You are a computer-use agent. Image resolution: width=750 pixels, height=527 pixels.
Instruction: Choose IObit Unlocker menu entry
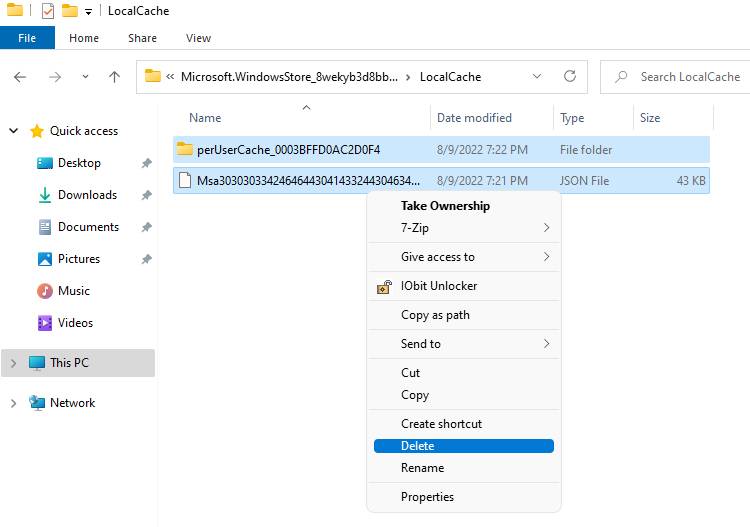click(x=463, y=286)
